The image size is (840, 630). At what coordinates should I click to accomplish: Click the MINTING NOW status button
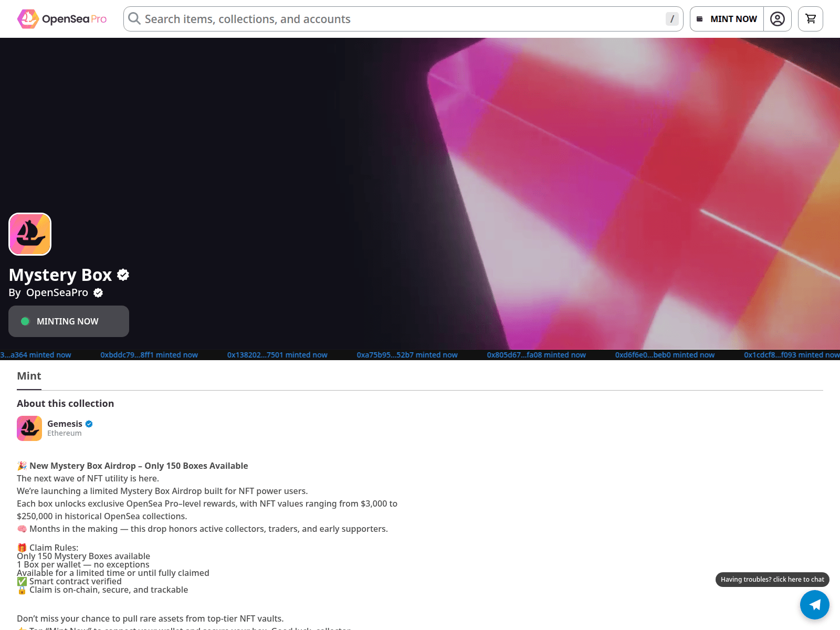click(x=69, y=321)
